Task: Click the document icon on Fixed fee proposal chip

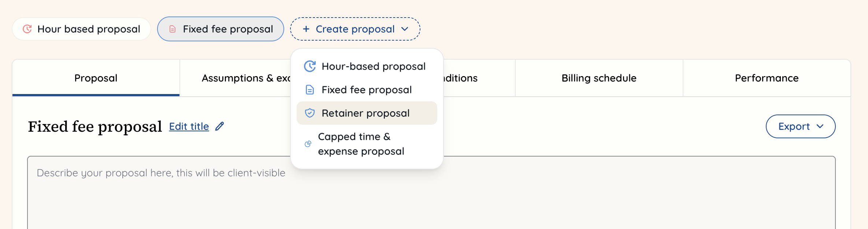Action: pos(172,29)
